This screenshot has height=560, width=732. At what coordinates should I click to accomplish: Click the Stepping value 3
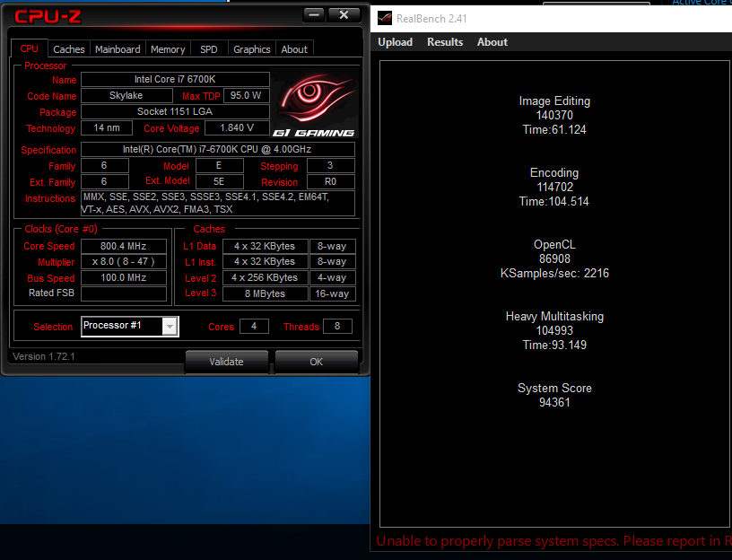click(330, 166)
